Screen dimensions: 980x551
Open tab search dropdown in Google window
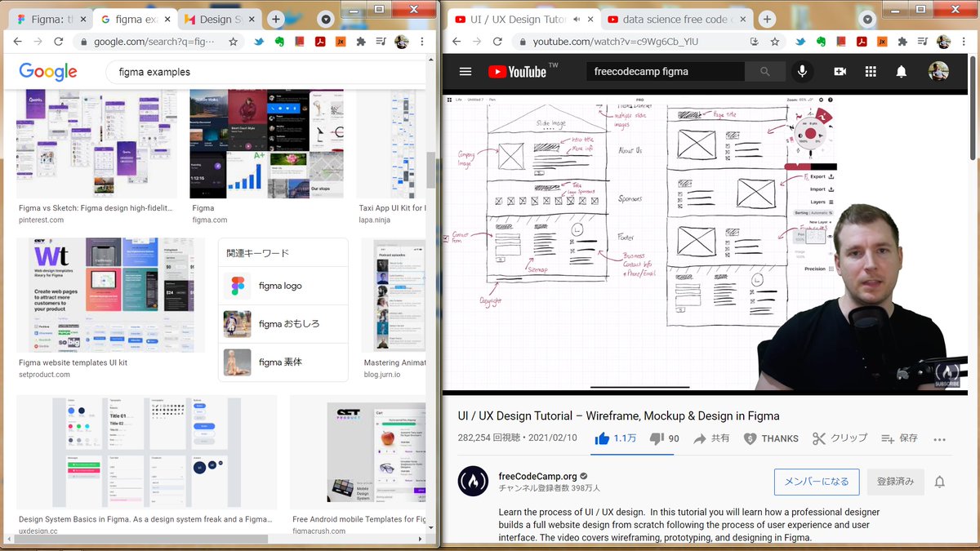325,19
